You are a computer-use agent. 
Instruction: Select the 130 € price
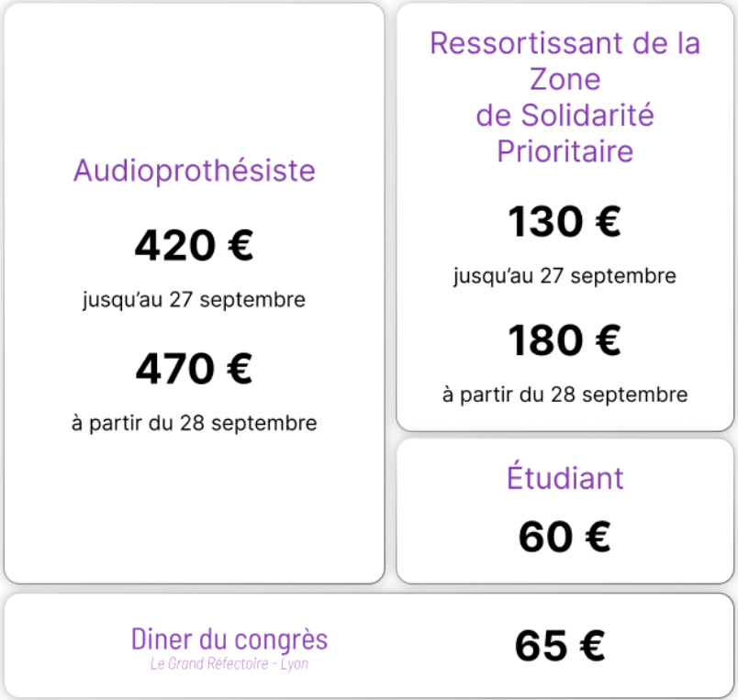[x=565, y=221]
